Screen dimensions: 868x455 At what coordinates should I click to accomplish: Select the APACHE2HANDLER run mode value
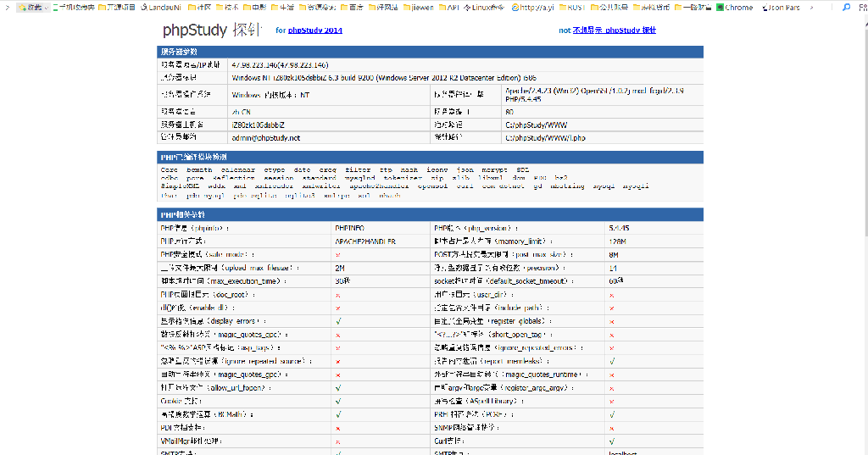pos(365,241)
